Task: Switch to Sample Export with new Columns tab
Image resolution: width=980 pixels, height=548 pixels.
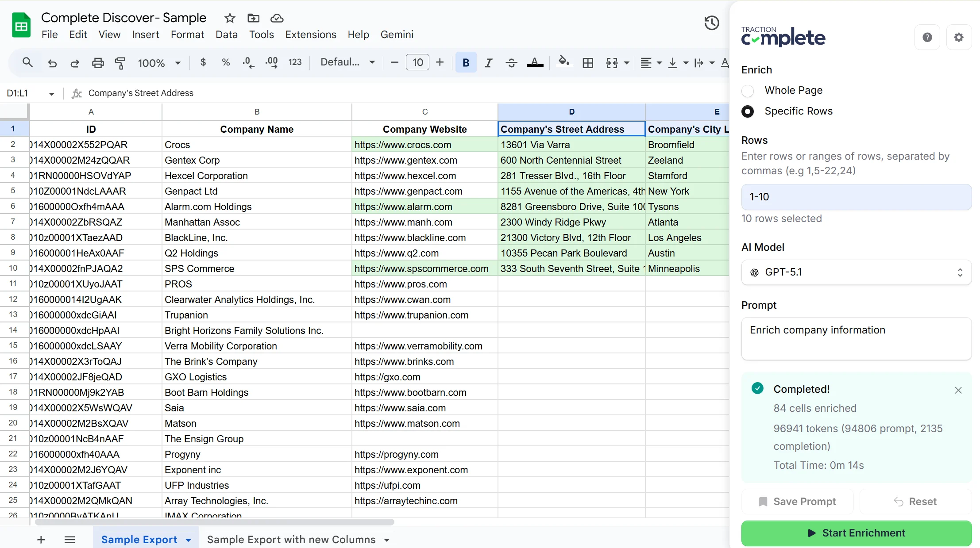Action: click(291, 540)
